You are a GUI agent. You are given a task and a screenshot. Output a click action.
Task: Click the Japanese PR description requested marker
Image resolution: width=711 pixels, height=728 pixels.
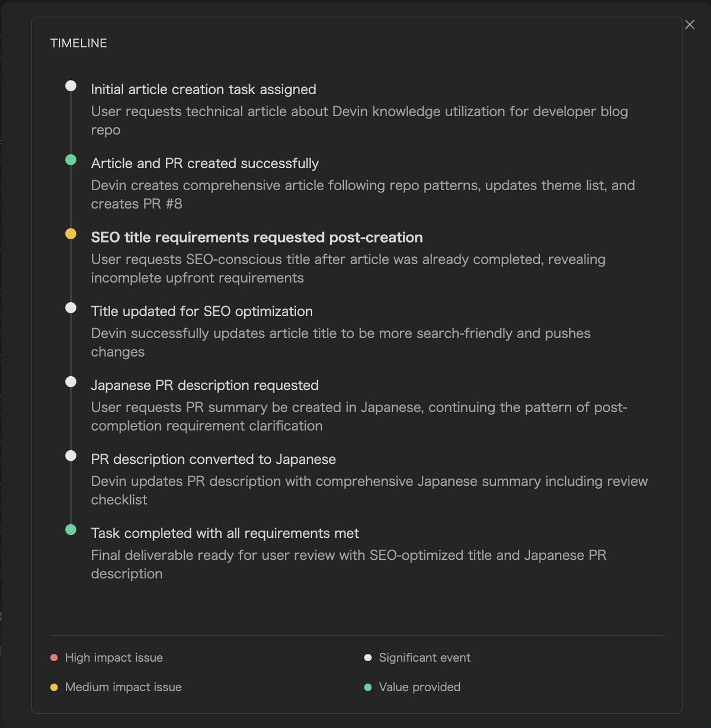tap(71, 382)
